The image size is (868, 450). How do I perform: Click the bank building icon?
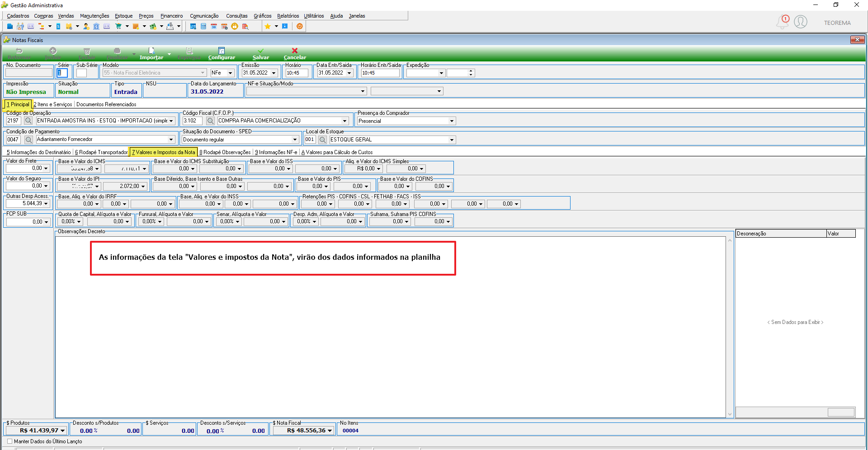[x=96, y=27]
